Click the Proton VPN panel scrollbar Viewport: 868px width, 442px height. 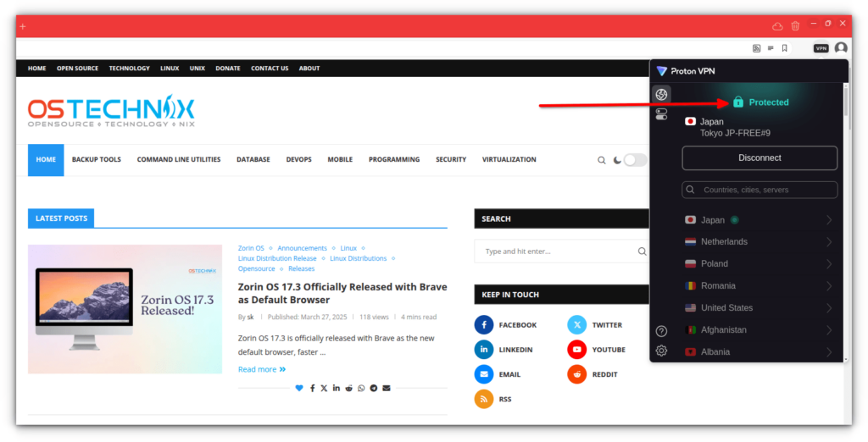pos(845,100)
